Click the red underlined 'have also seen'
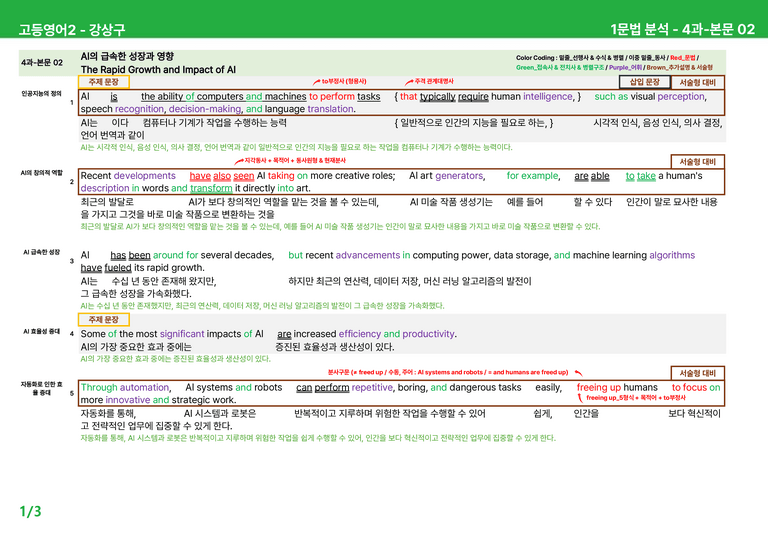This screenshot has width=768, height=543. pos(222,176)
